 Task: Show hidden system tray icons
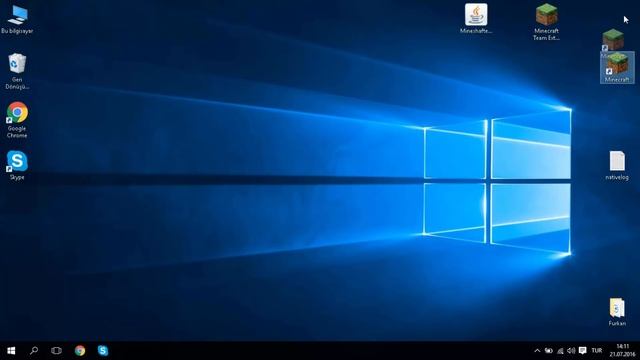click(x=537, y=351)
